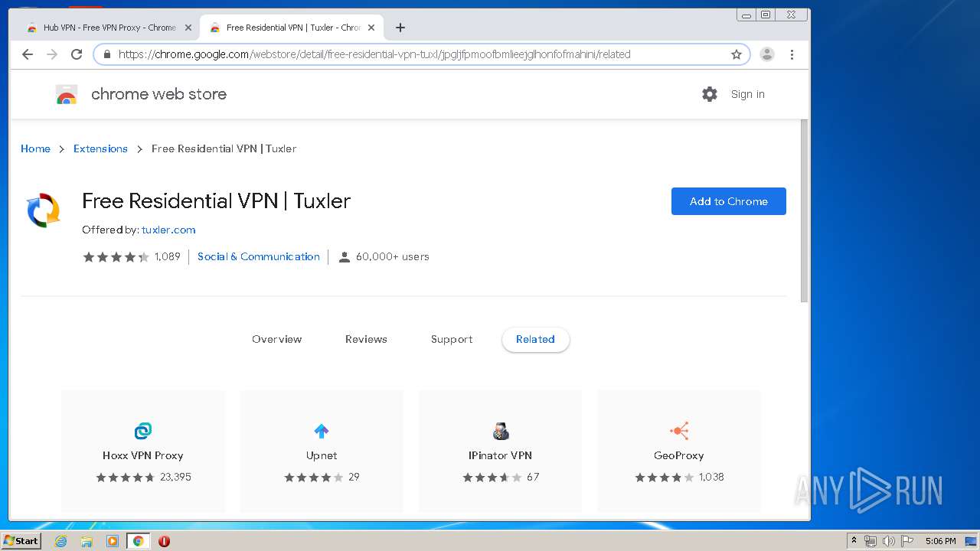
Task: Open Hoxx VPN Proxy extension card
Action: click(x=143, y=451)
